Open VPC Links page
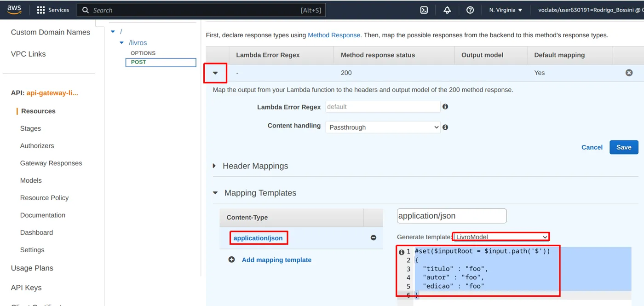 click(x=29, y=54)
